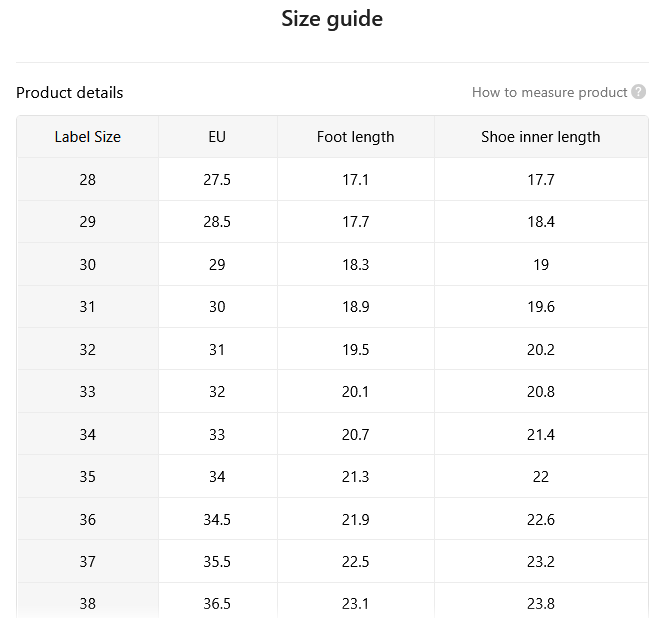Click foot length 21.3 cell

tap(356, 477)
